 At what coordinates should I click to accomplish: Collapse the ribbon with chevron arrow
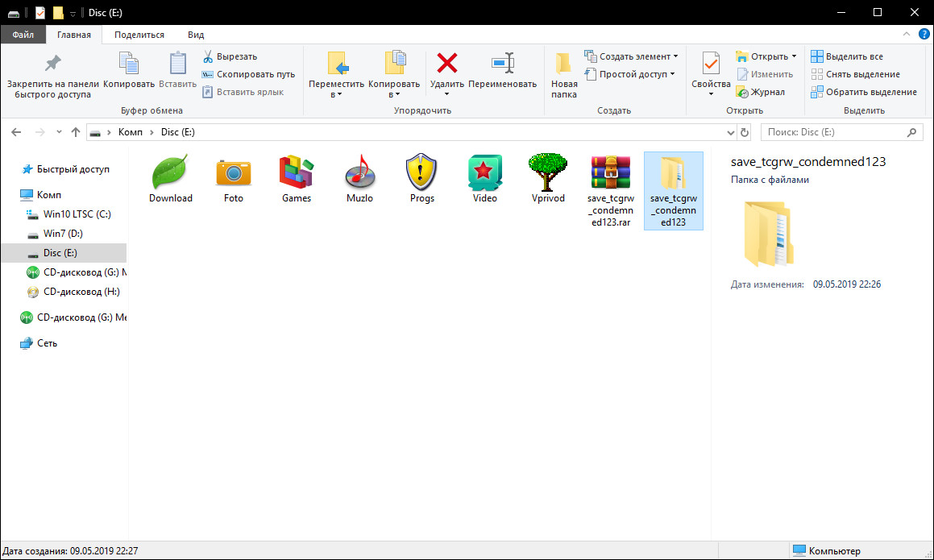906,35
